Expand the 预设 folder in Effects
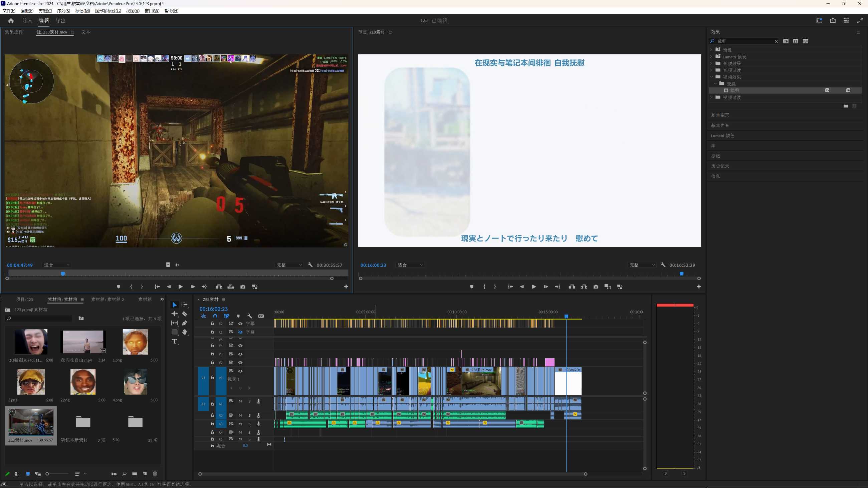The image size is (868, 488). click(x=711, y=50)
